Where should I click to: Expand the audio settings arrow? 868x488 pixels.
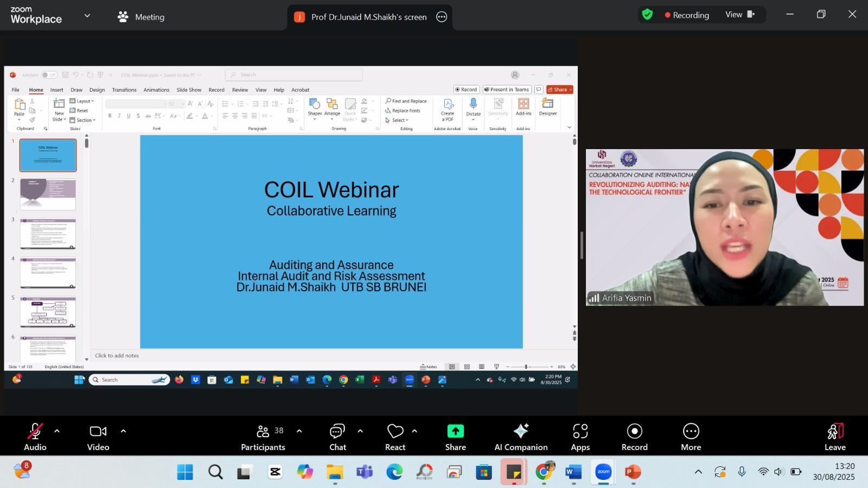click(57, 431)
